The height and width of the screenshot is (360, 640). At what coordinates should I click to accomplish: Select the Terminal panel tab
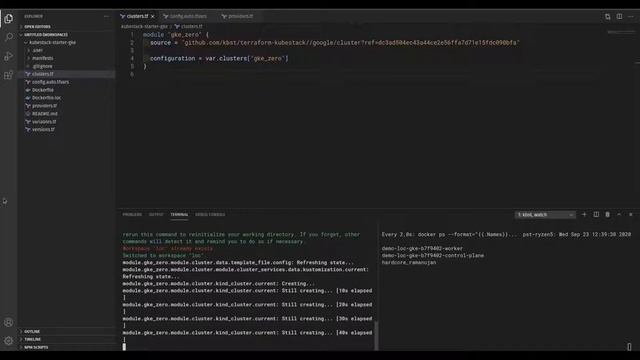point(179,214)
